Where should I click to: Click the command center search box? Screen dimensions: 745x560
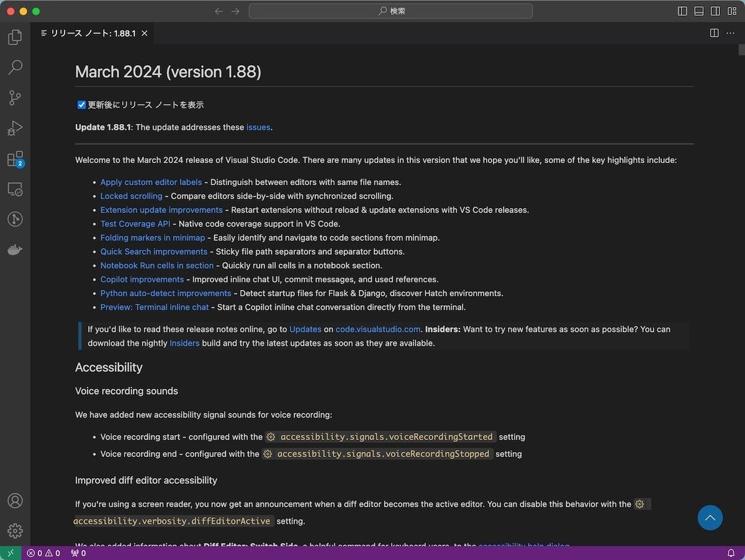[391, 11]
